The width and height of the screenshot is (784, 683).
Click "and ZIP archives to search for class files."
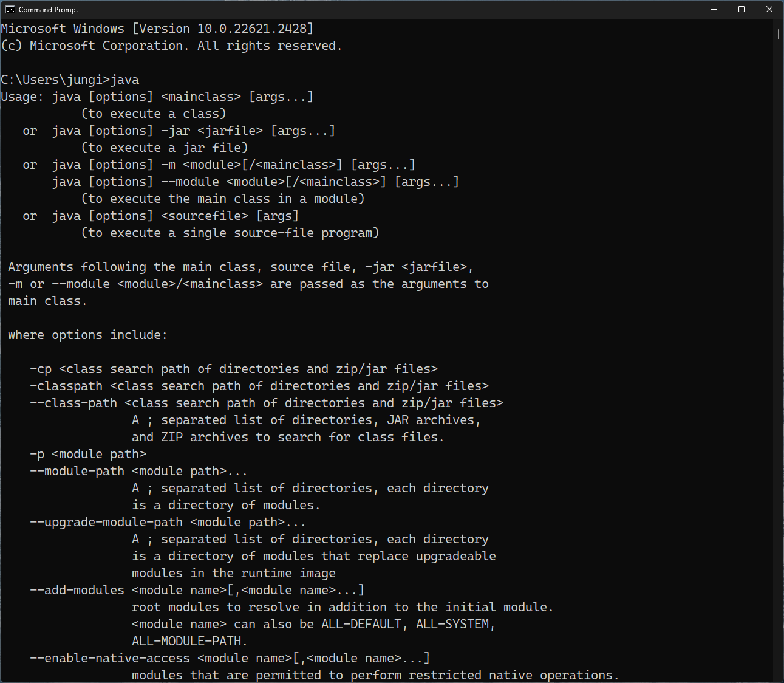click(x=288, y=437)
